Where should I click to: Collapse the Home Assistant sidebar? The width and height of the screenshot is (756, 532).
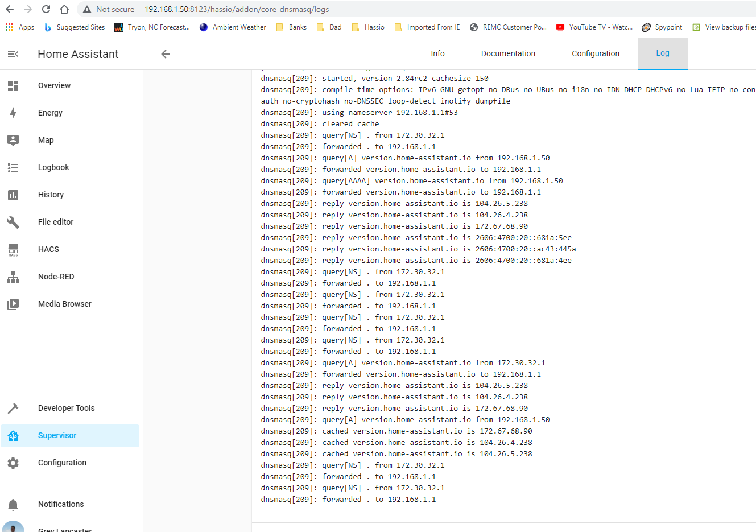pos(14,54)
